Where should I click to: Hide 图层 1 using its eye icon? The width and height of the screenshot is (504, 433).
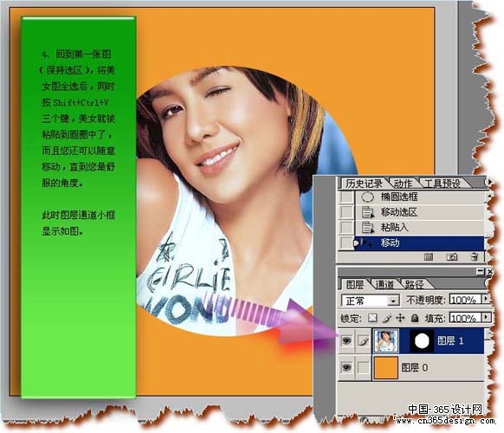coord(346,340)
